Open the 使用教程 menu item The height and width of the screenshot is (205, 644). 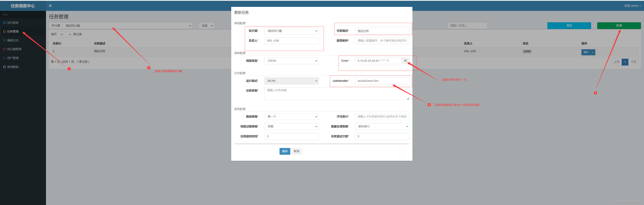tap(23, 67)
